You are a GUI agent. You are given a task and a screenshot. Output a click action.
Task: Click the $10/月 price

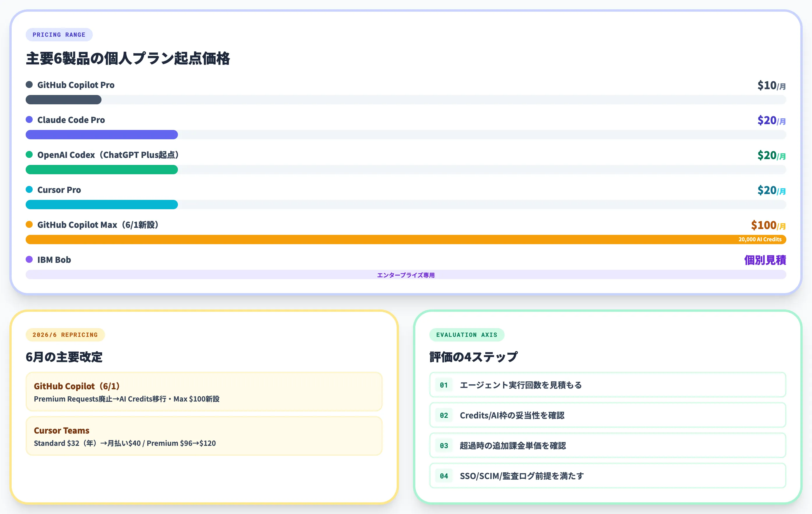pos(771,85)
